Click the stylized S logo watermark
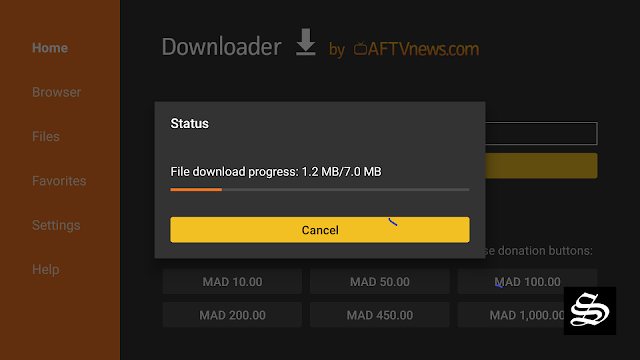Viewport: 640px width, 360px height. (590, 311)
